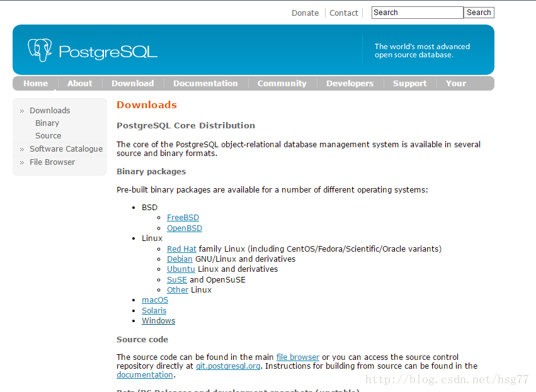Select Downloads in the sidebar
This screenshot has height=392, width=536.
pyautogui.click(x=50, y=111)
